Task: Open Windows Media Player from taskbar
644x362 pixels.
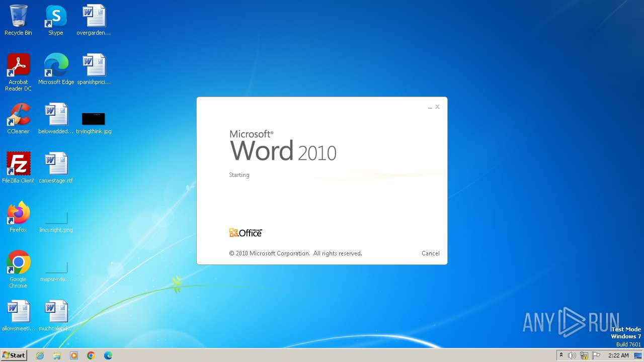Action: click(74, 355)
